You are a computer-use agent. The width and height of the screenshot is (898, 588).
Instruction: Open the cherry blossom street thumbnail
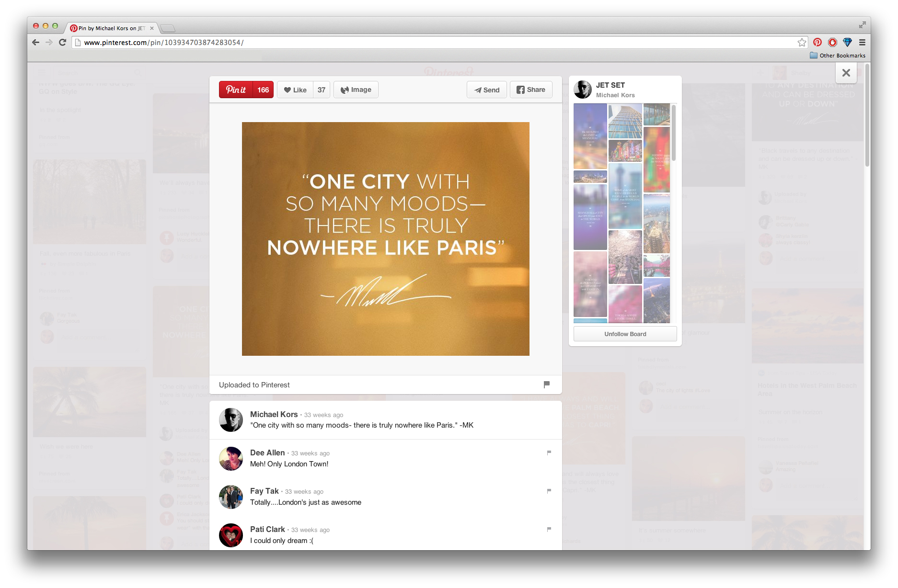(625, 257)
